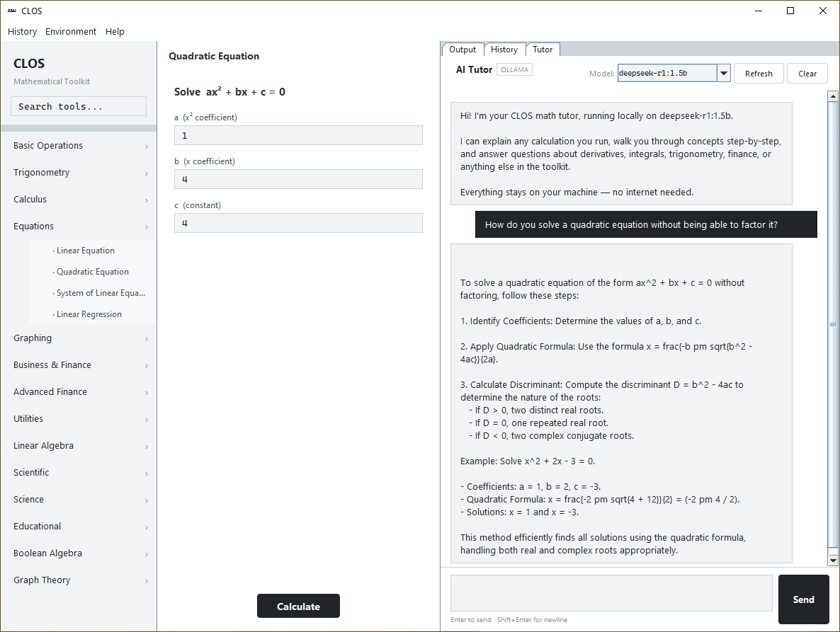Expand the Graph Theory category
Viewport: 840px width, 632px height.
click(x=79, y=580)
